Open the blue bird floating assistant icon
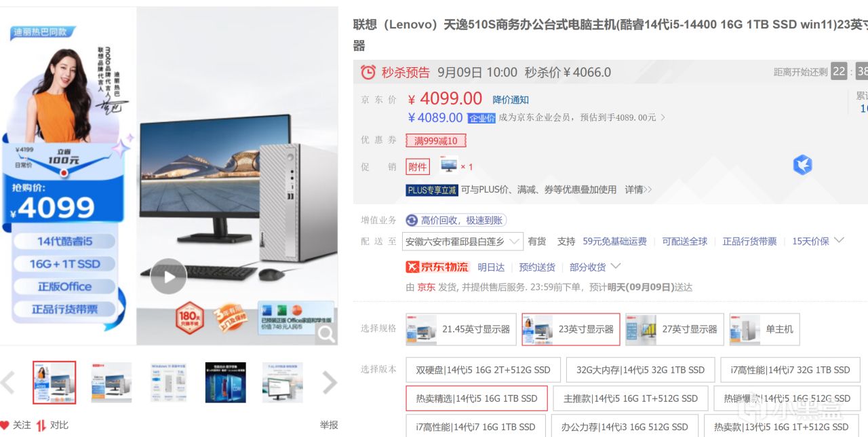868x437 pixels. pos(803,165)
